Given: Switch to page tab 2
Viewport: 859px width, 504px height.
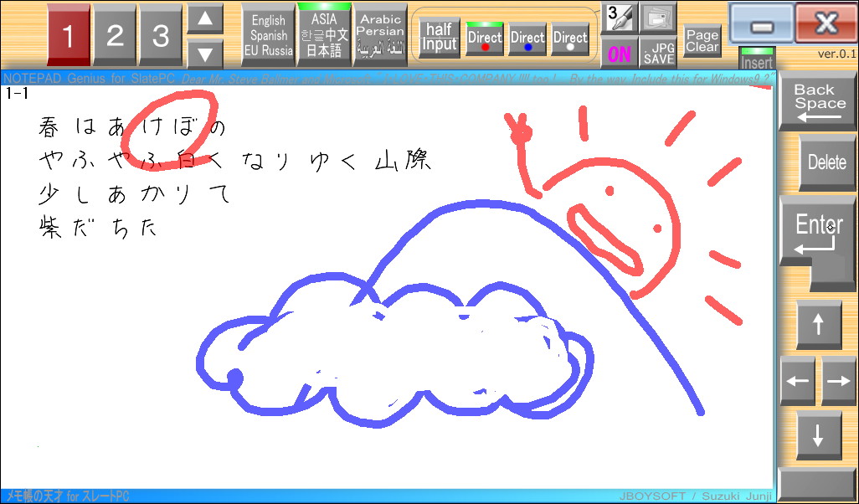Looking at the screenshot, I should click(114, 35).
